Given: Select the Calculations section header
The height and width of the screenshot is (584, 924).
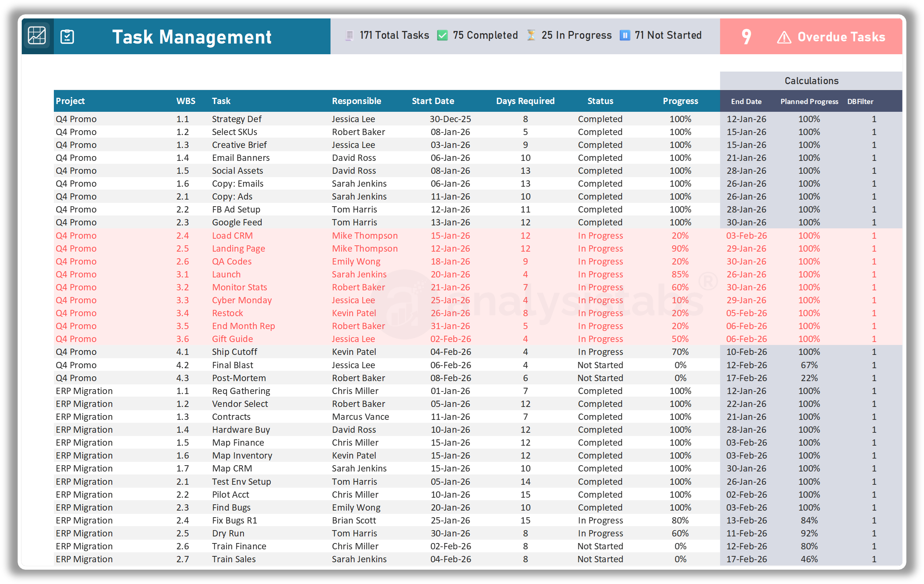Looking at the screenshot, I should (x=811, y=80).
